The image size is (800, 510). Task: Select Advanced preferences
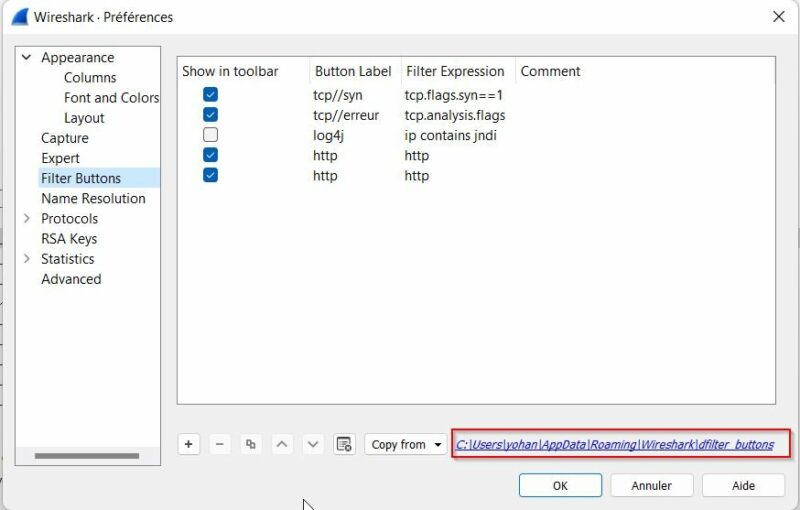[x=71, y=279]
